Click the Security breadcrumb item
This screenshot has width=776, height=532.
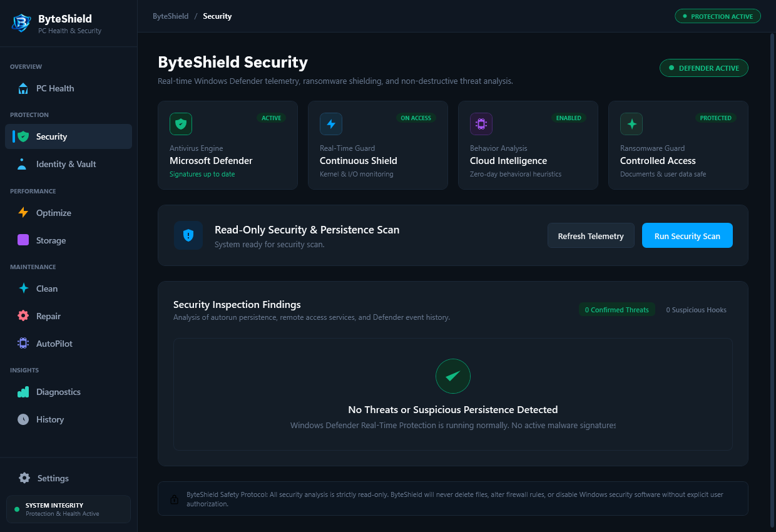click(x=217, y=16)
